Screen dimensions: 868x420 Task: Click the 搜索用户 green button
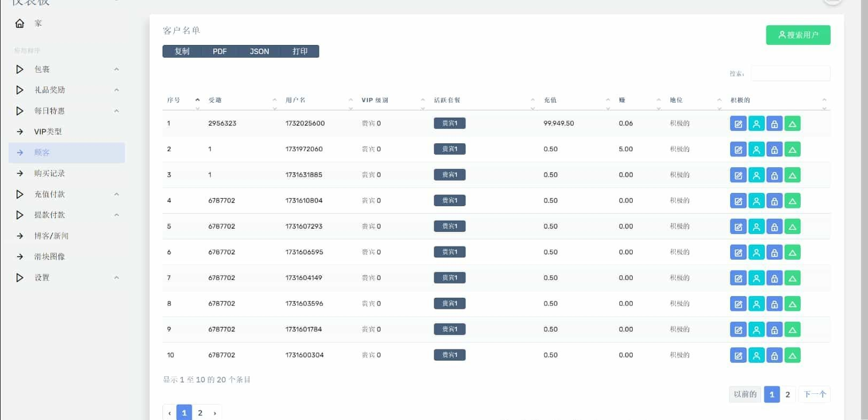(797, 35)
